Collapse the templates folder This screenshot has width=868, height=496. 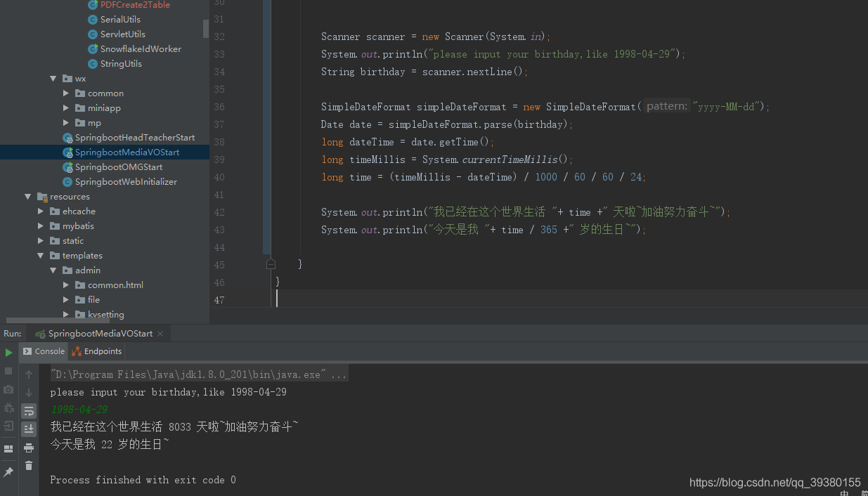pos(41,256)
